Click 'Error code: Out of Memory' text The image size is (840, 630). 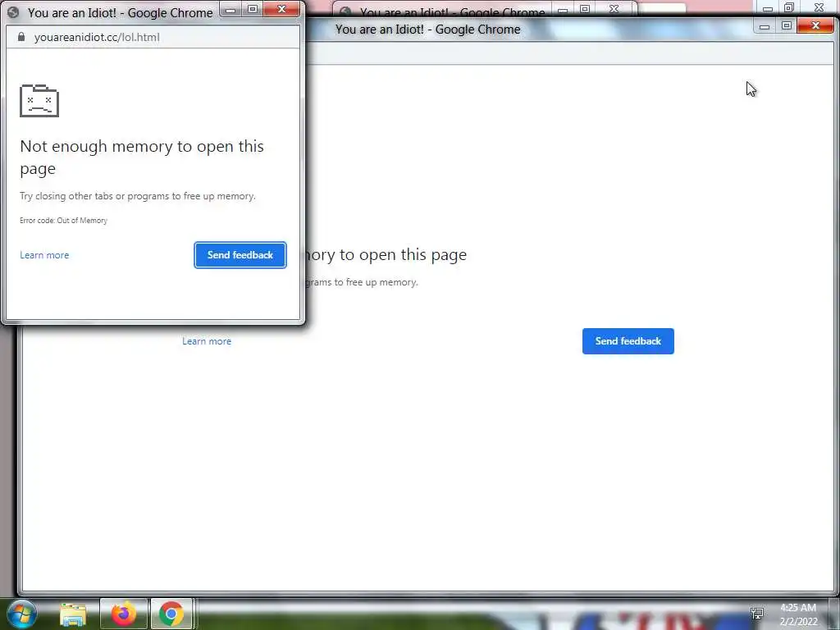click(x=63, y=220)
